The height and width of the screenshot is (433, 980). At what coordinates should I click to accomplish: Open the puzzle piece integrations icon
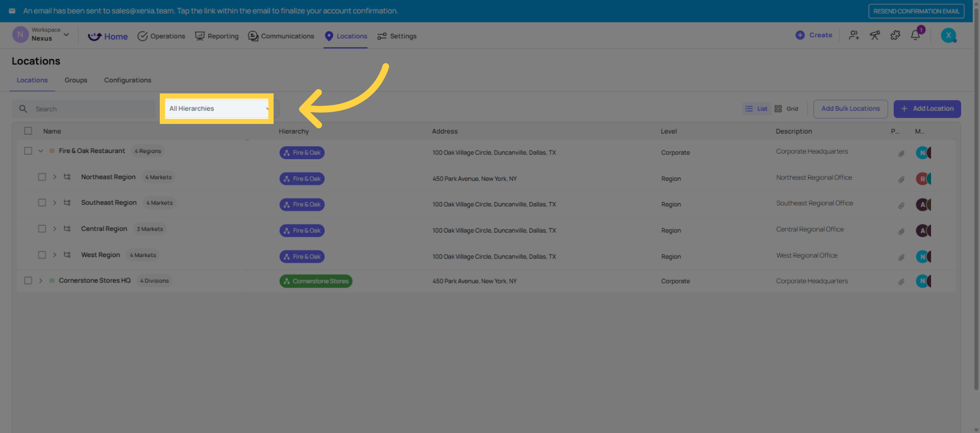(895, 35)
